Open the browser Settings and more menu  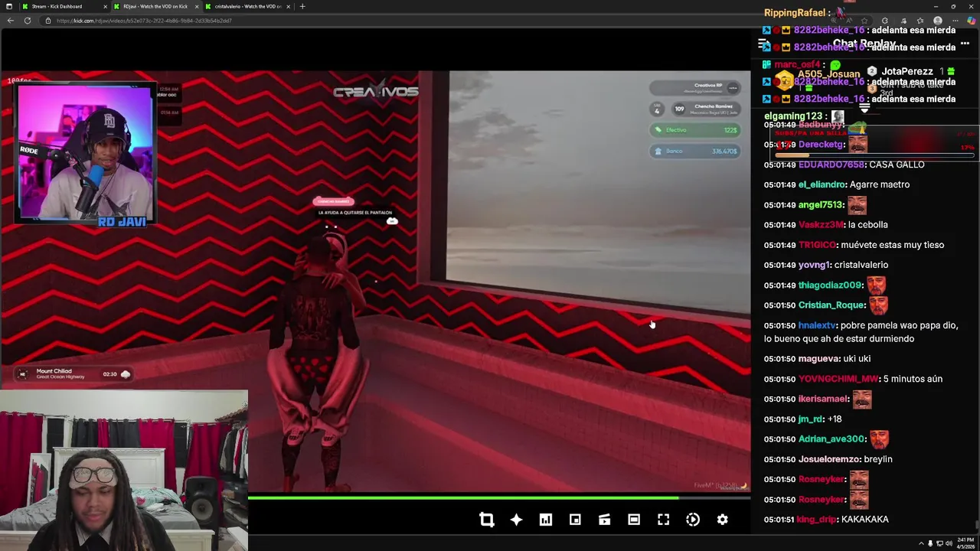point(955,21)
